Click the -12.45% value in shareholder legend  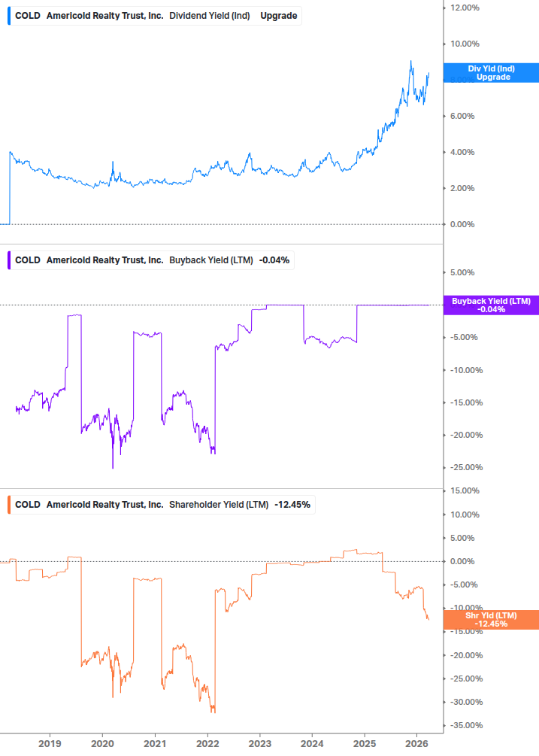(292, 505)
